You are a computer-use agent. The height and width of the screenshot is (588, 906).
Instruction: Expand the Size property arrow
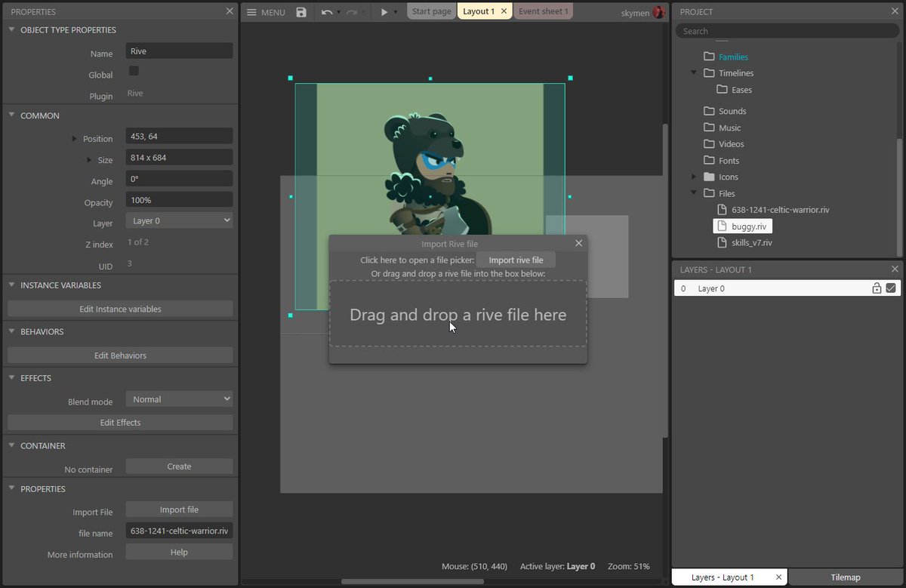89,160
